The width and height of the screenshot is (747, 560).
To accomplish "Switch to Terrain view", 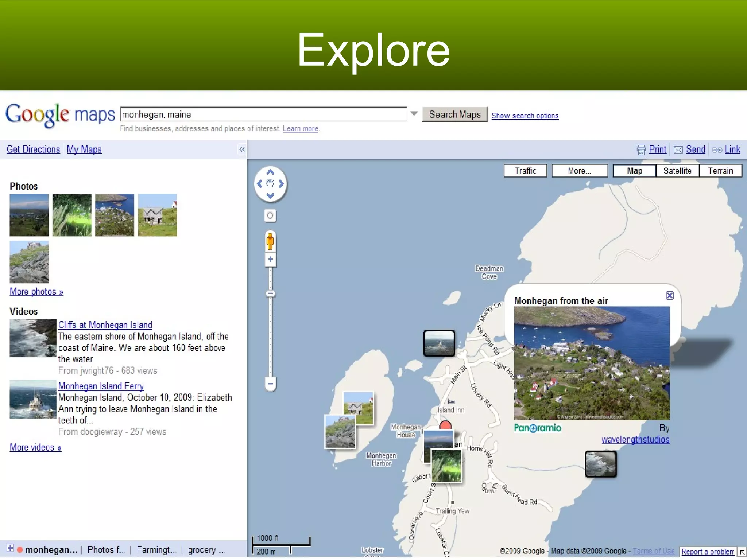I will click(x=720, y=171).
